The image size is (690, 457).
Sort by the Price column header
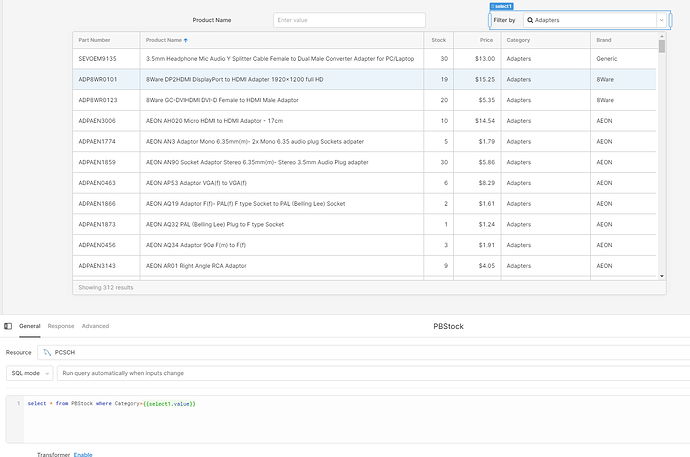477,40
